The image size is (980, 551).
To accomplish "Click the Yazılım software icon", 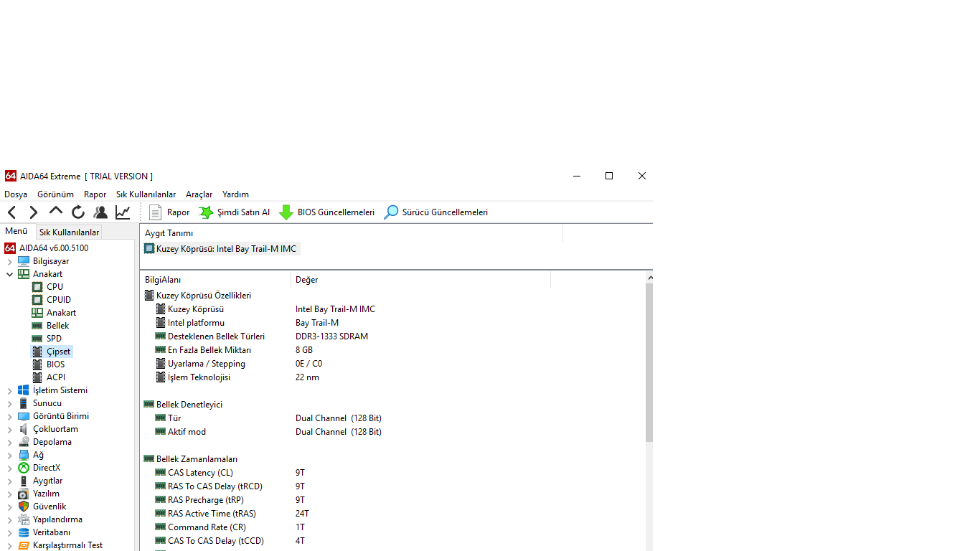I will 24,494.
